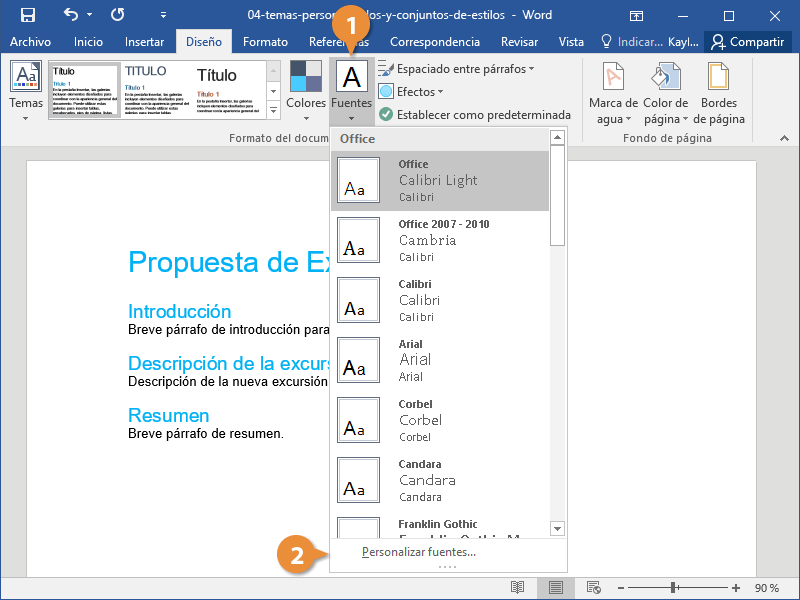The width and height of the screenshot is (800, 600).
Task: Open the Marca de agua menu
Action: pyautogui.click(x=613, y=93)
